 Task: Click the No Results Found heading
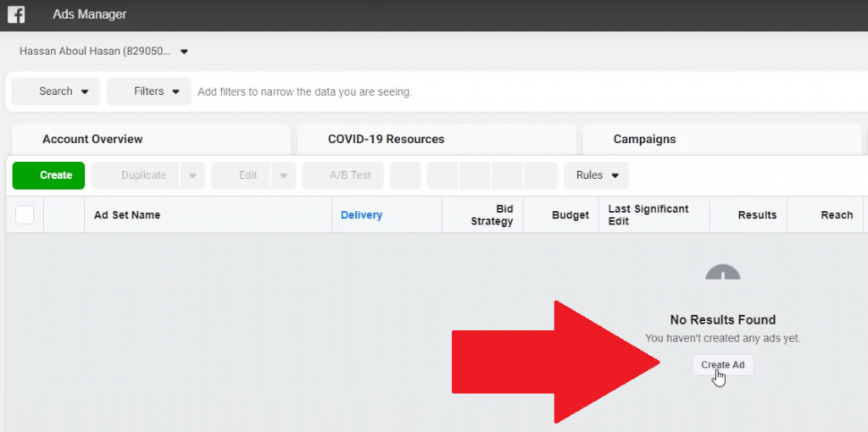(x=723, y=319)
